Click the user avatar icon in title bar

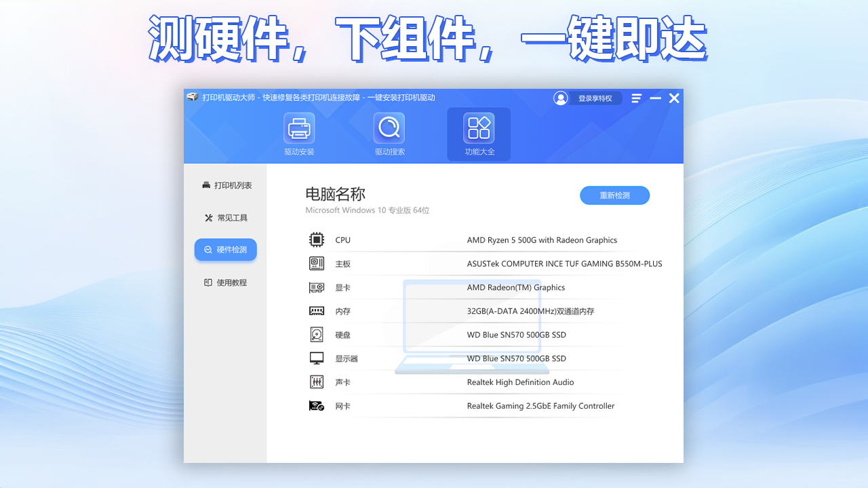click(x=561, y=98)
